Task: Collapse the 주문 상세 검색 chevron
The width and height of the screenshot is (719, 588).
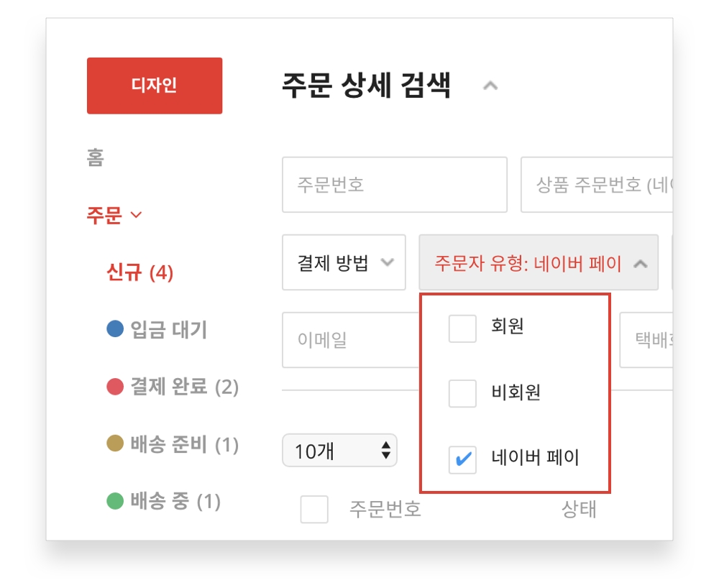Action: point(490,86)
